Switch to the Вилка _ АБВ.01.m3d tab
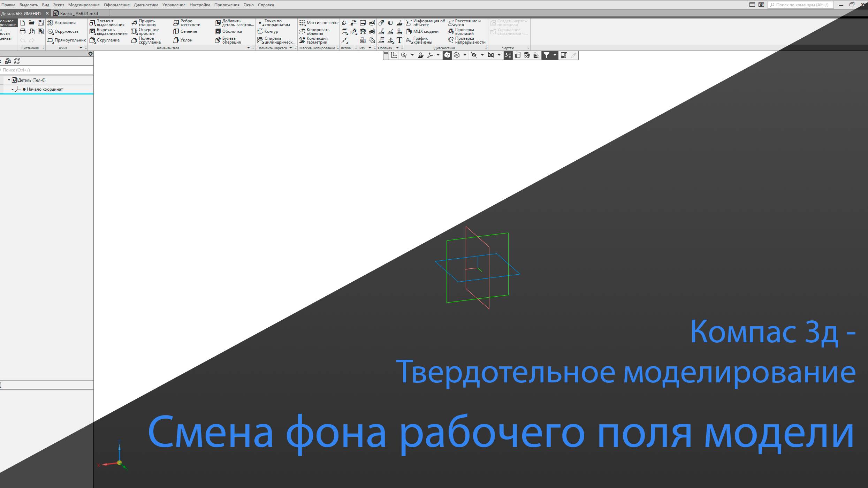This screenshot has height=488, width=868. pos(79,13)
